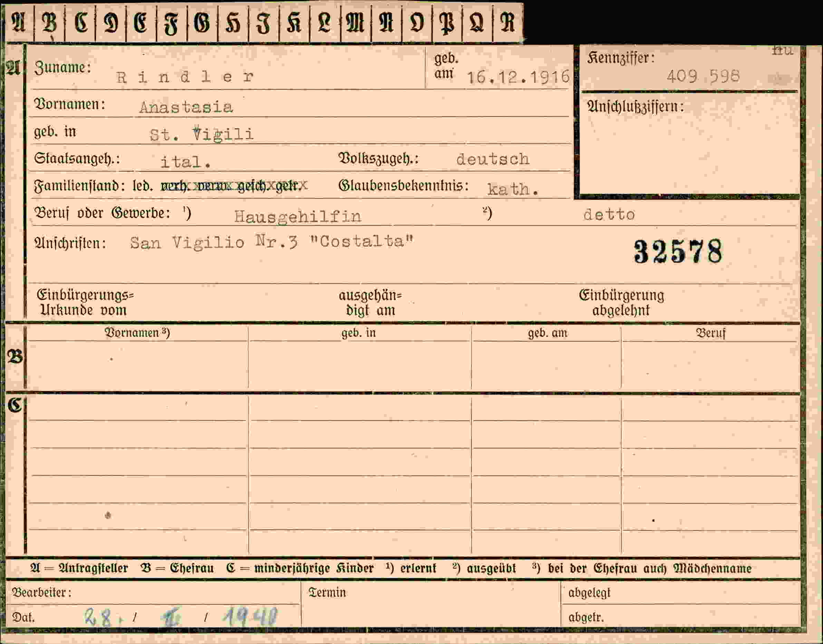
Task: Click the citizenship value "ital."
Action: coord(185,162)
